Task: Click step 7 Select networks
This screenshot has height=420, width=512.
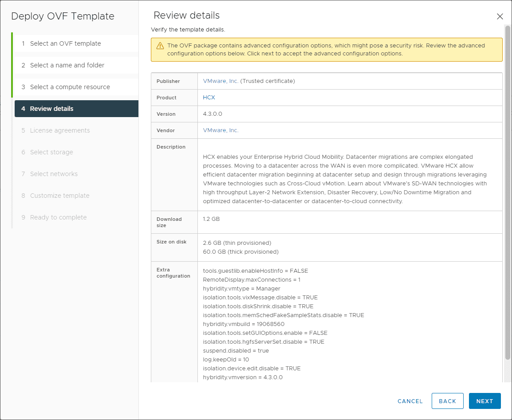Action: [x=54, y=174]
